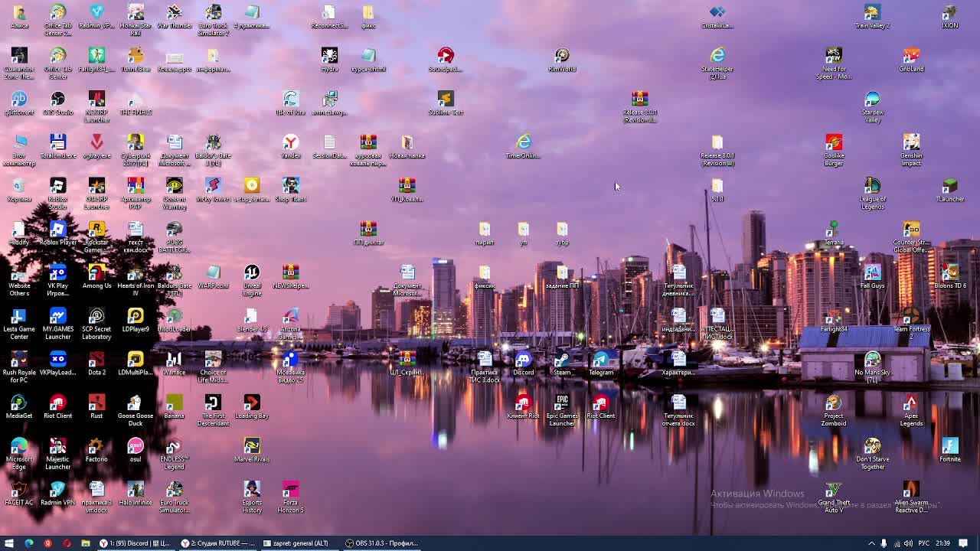Open the Goose Goose Duck shortcut
Viewport: 980px width, 551px height.
tap(136, 409)
